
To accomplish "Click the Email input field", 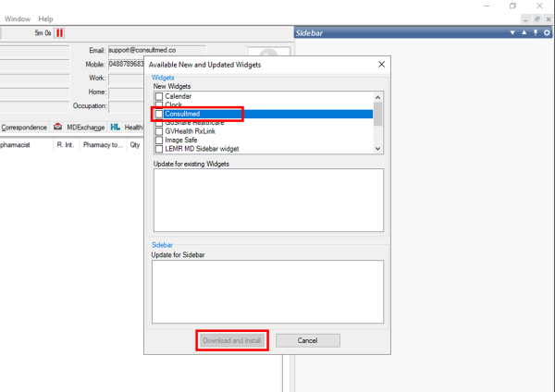I will coord(157,50).
